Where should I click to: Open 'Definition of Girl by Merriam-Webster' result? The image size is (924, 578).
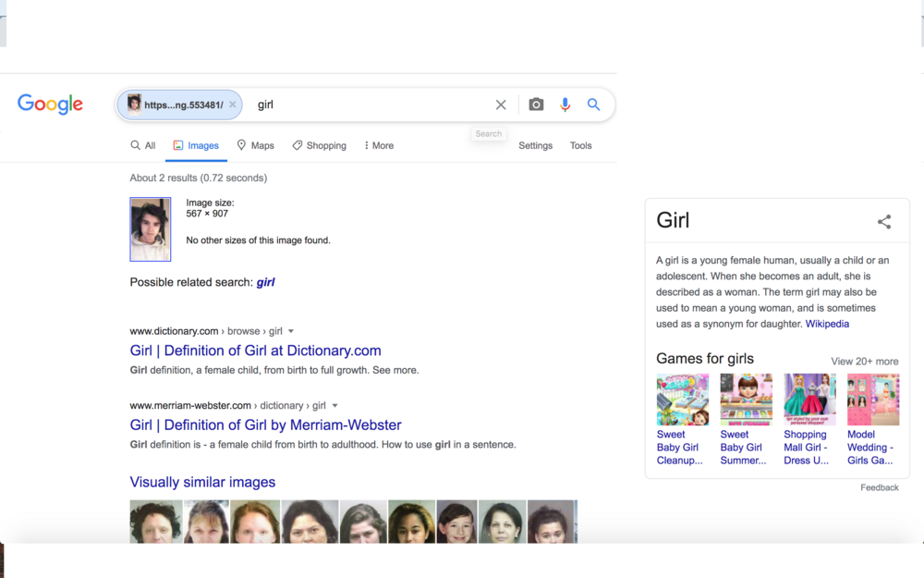click(x=266, y=425)
